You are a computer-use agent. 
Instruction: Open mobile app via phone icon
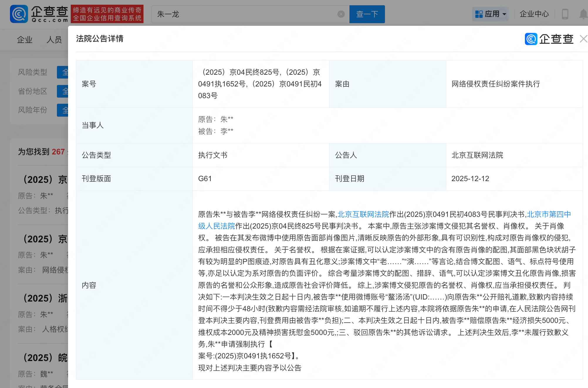[565, 14]
